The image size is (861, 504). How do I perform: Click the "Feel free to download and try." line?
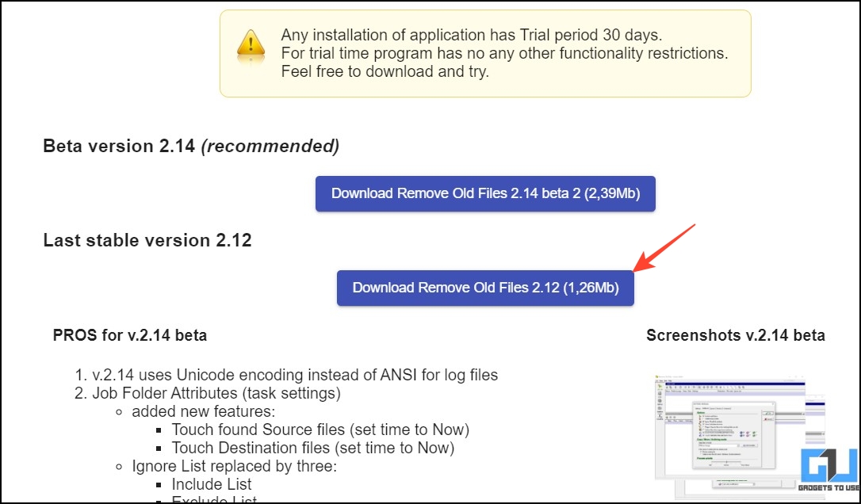pyautogui.click(x=385, y=71)
